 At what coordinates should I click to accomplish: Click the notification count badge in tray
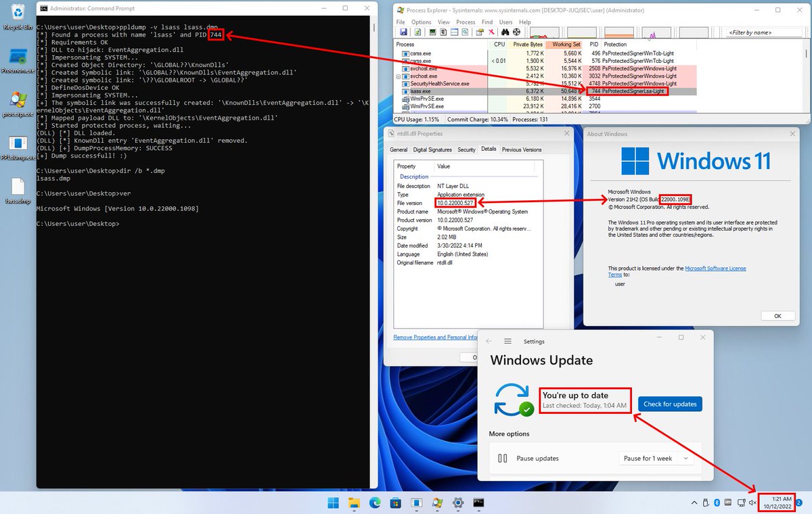(x=799, y=503)
